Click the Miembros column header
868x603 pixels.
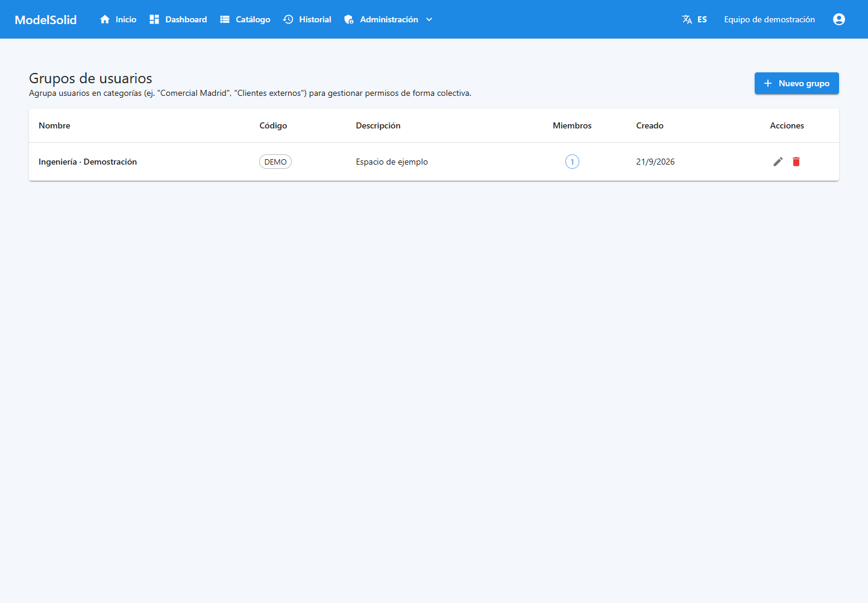572,125
